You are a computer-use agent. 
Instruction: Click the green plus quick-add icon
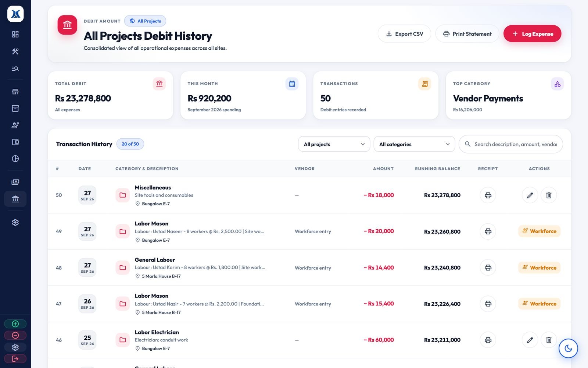pos(15,324)
